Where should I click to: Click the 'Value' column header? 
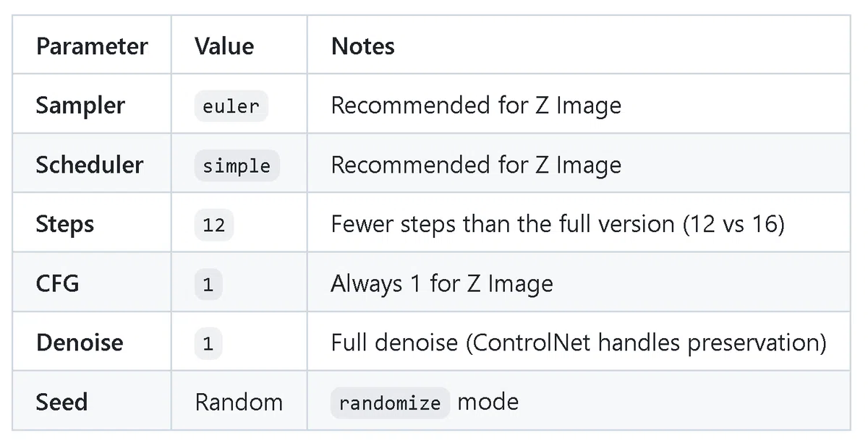click(x=224, y=46)
